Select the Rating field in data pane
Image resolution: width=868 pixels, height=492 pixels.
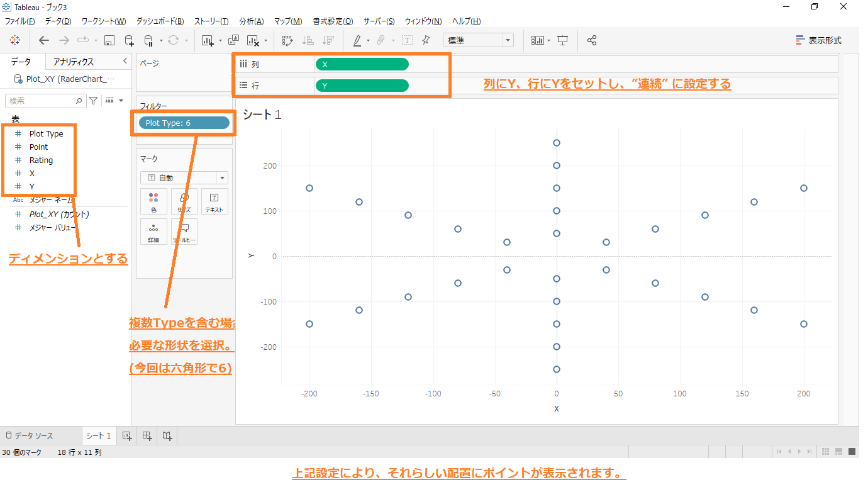(41, 160)
